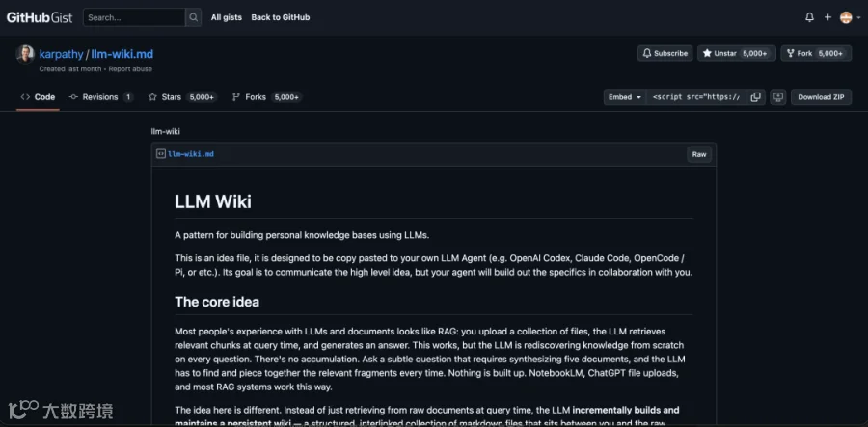The height and width of the screenshot is (427, 868).
Task: Click the search magnifier icon
Action: coord(193,17)
